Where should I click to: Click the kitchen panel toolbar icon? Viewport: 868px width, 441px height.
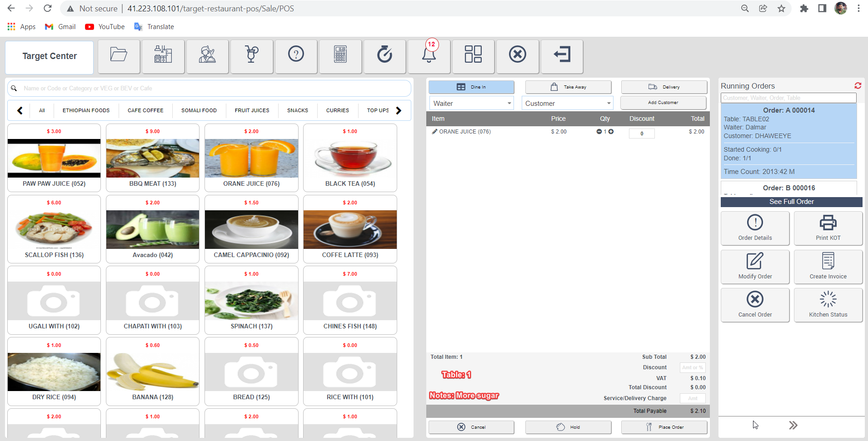coord(163,56)
